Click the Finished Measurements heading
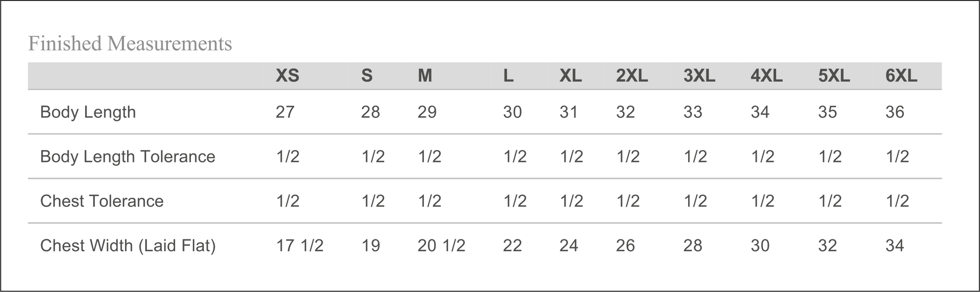The height and width of the screenshot is (292, 980). point(130,44)
